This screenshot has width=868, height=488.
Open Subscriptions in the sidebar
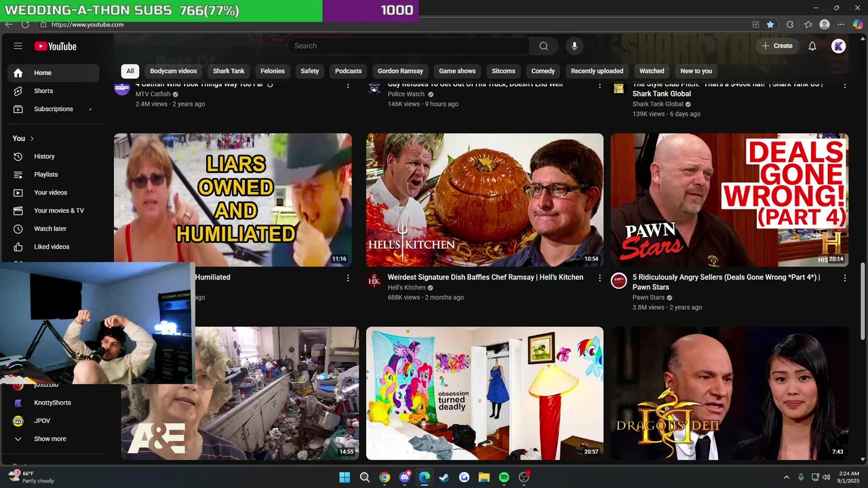(x=54, y=109)
